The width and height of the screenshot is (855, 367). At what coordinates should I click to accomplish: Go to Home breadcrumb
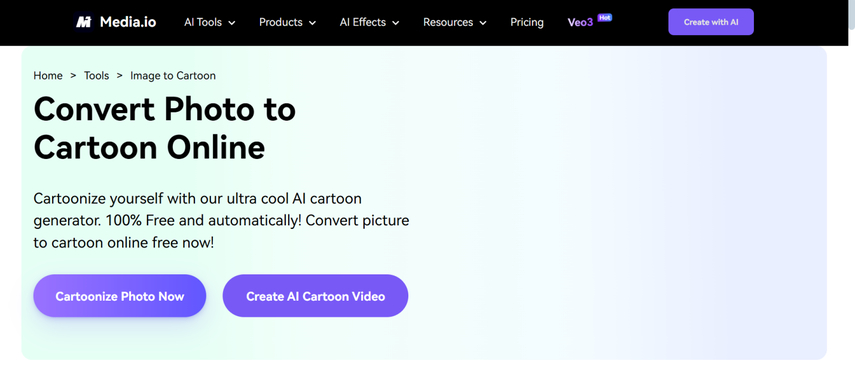click(x=48, y=76)
